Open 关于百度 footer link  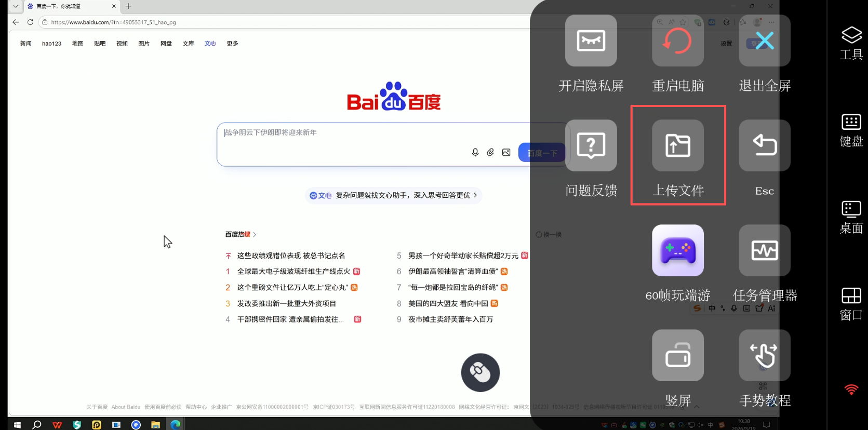97,407
